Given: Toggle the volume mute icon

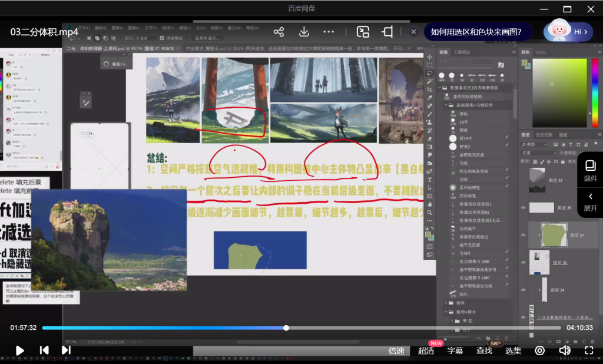Looking at the screenshot, I should (x=564, y=350).
